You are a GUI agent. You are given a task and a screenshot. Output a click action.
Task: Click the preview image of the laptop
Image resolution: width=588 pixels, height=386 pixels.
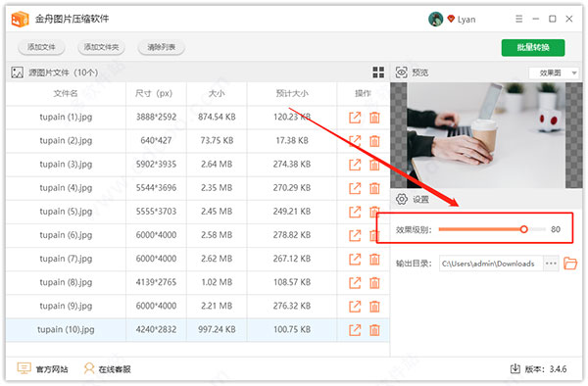coord(486,135)
